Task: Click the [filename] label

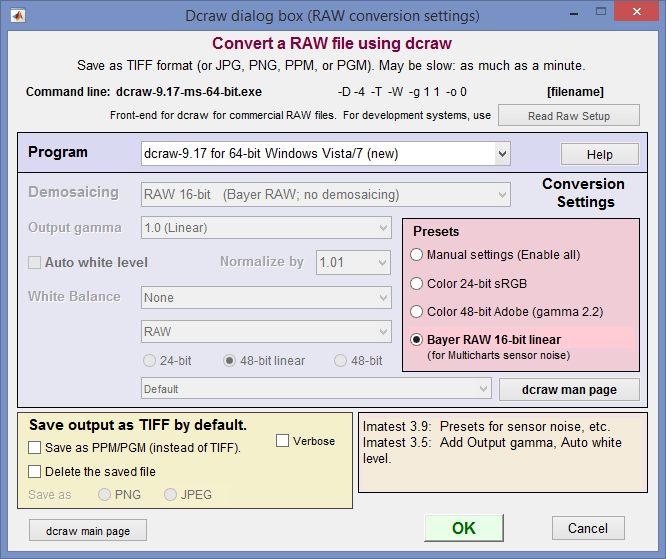Action: [575, 92]
